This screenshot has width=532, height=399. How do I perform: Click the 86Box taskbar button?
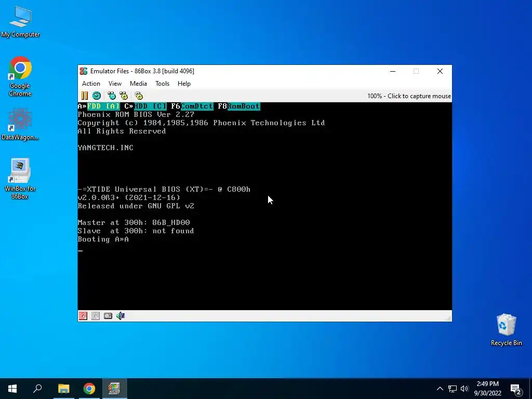tap(115, 389)
